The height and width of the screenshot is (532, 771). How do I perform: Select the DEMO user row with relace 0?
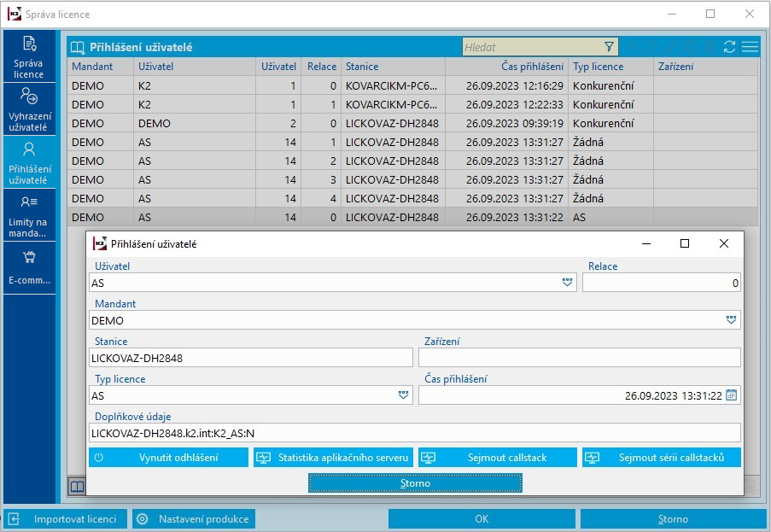click(x=412, y=124)
